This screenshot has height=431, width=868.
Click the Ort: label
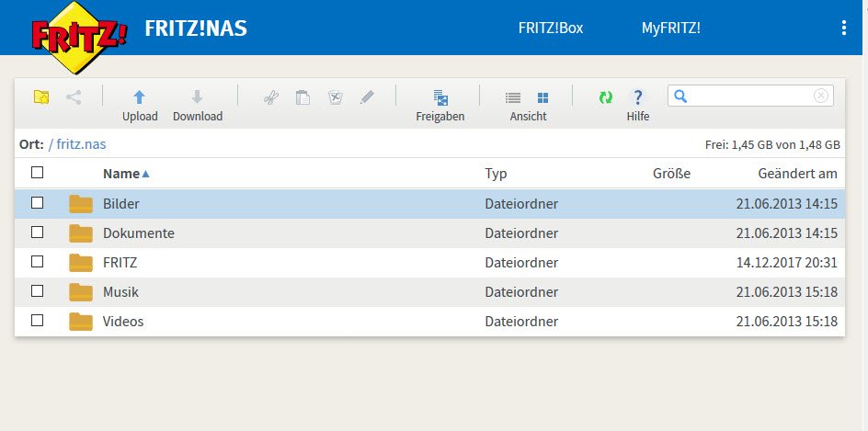(31, 144)
